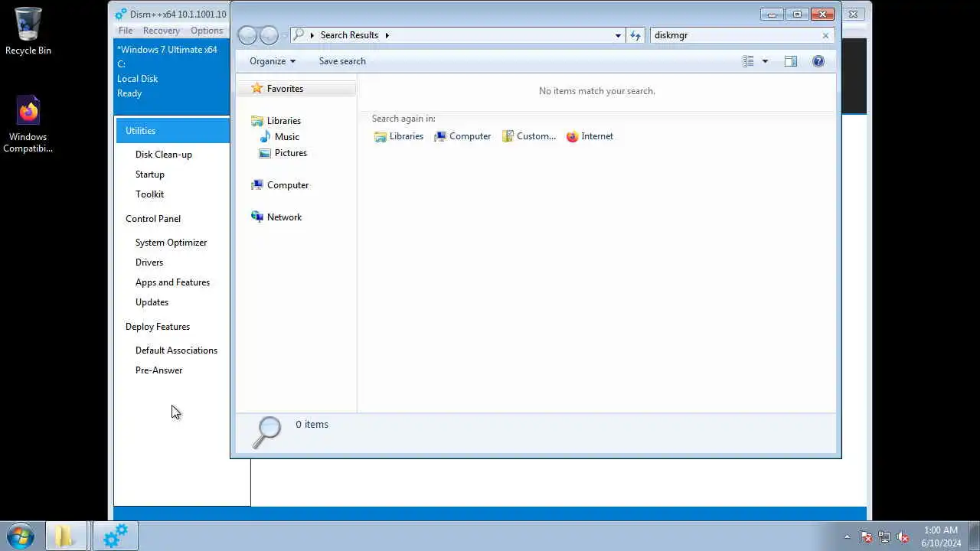Open the Organize dropdown menu
The width and height of the screenshot is (980, 551).
click(x=273, y=61)
